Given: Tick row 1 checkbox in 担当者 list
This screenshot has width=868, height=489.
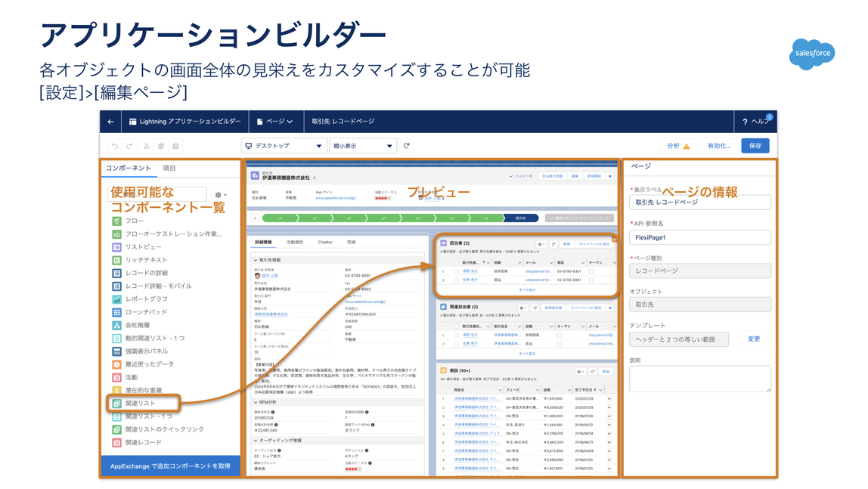Looking at the screenshot, I should pos(456,271).
